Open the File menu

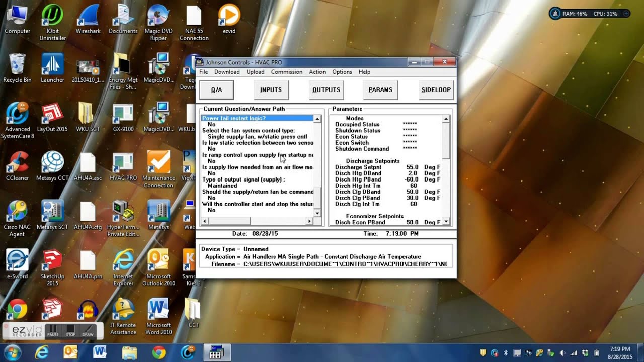[204, 72]
